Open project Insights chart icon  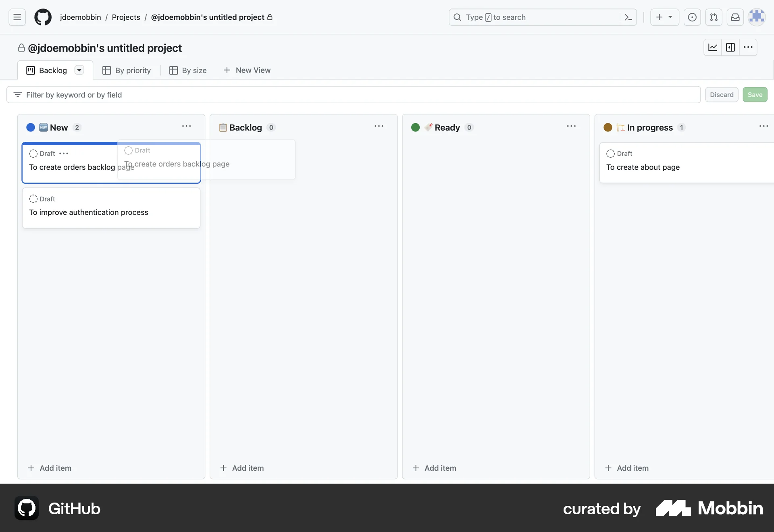(x=712, y=47)
